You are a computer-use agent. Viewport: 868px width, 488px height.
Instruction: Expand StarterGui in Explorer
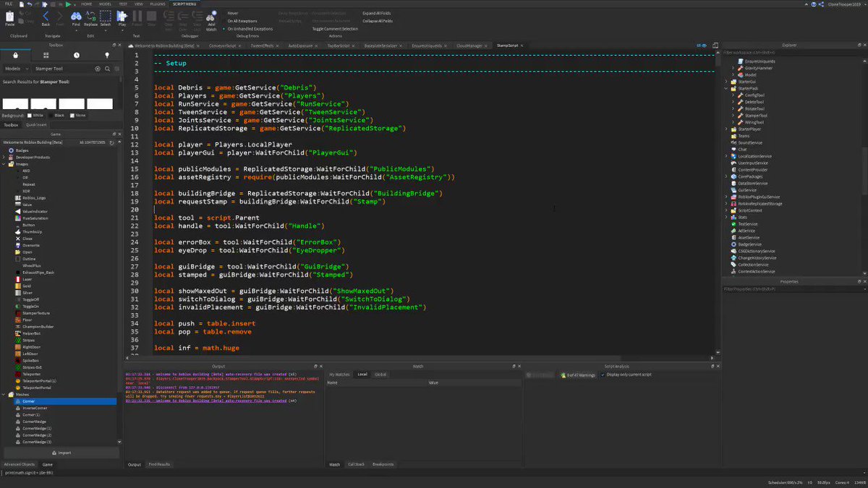point(726,82)
